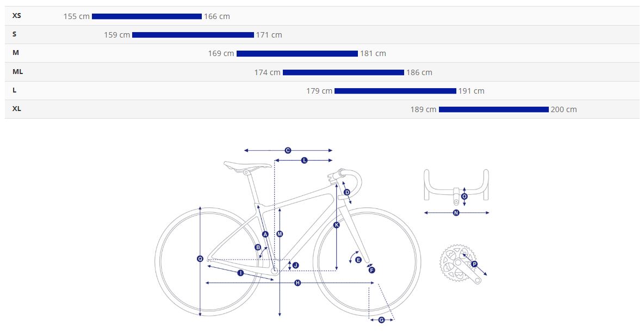Select the M size row label
The width and height of the screenshot is (644, 332).
coord(16,53)
